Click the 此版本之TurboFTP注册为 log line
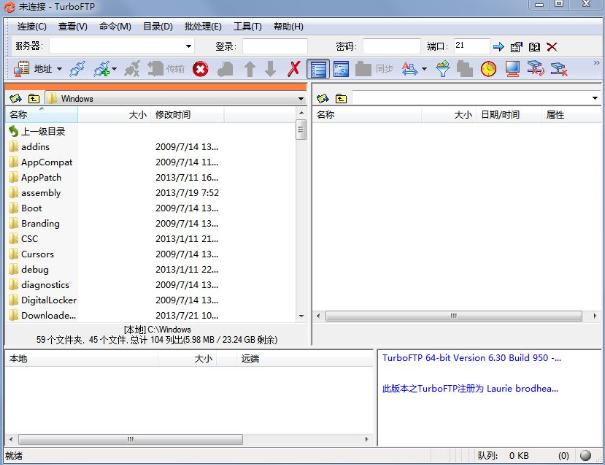Viewport: 605px width, 465px height. click(470, 388)
